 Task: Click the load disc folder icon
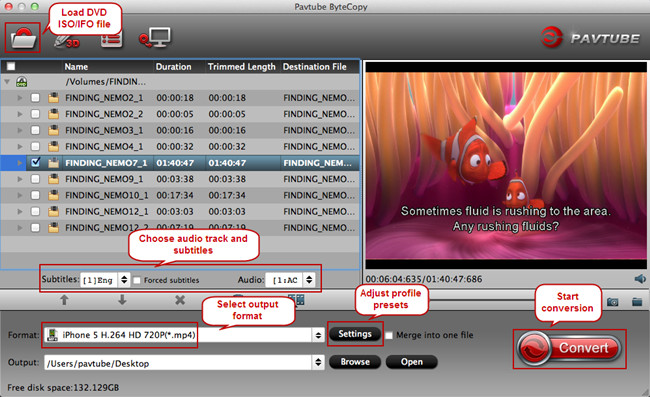point(23,38)
